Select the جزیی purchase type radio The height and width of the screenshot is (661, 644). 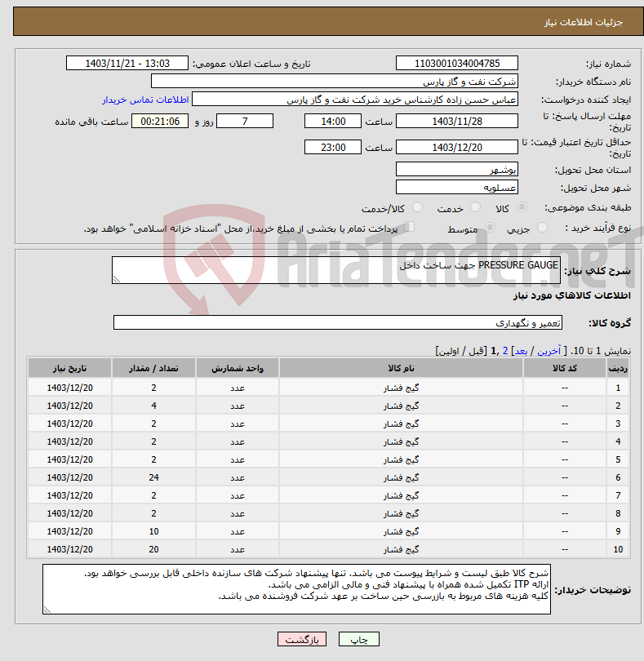coord(542,228)
